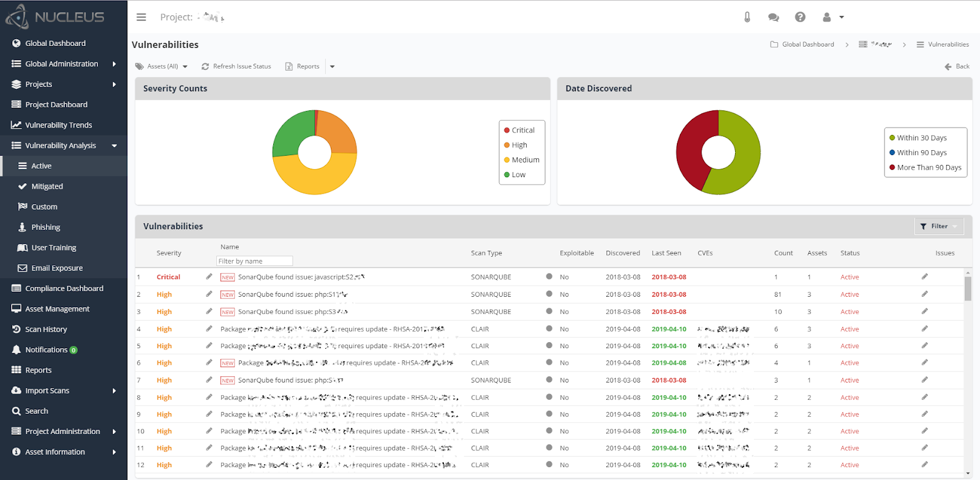Toggle Within 90 Days legend entry
This screenshot has width=980, height=480.
click(918, 153)
